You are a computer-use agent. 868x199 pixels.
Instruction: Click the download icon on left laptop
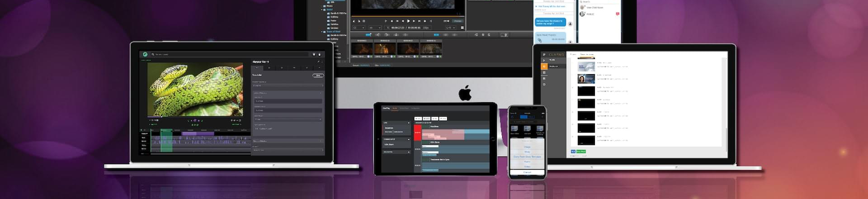click(320, 54)
